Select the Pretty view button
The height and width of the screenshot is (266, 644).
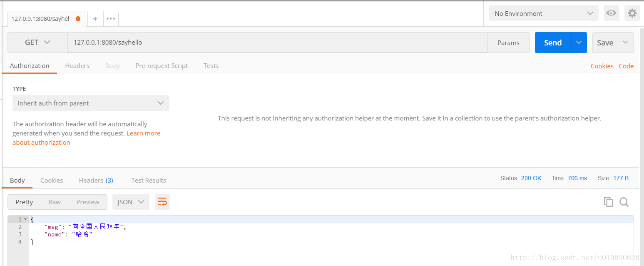(x=24, y=202)
